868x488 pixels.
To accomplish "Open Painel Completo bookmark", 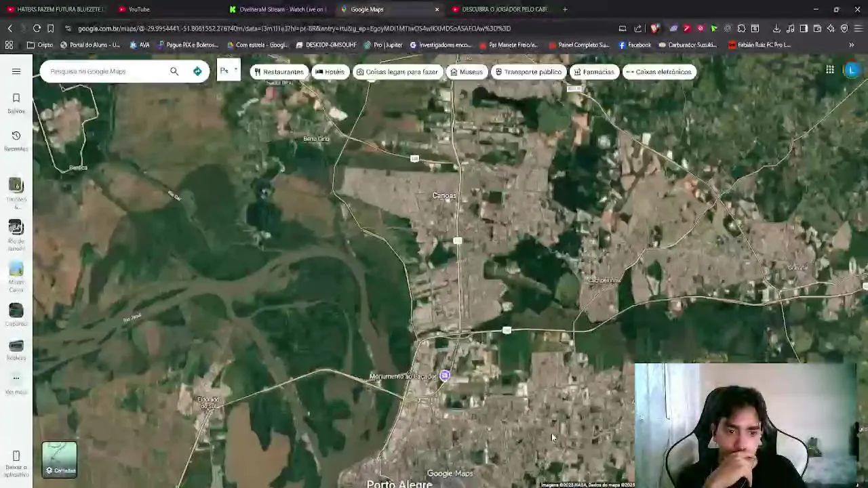I will [x=578, y=45].
